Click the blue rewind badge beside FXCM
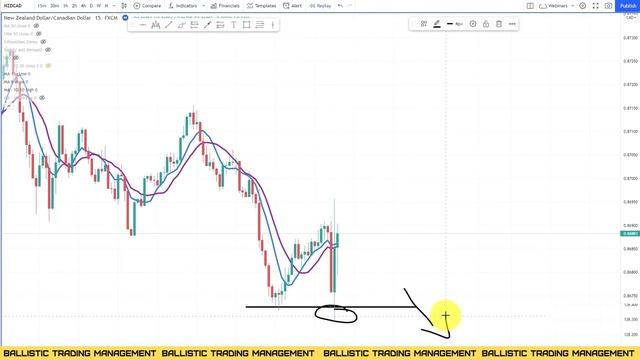640x360 pixels. (125, 18)
